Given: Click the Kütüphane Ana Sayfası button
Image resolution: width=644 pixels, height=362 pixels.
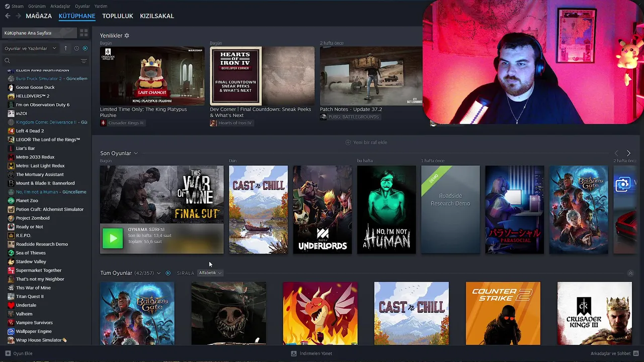Looking at the screenshot, I should tap(39, 33).
